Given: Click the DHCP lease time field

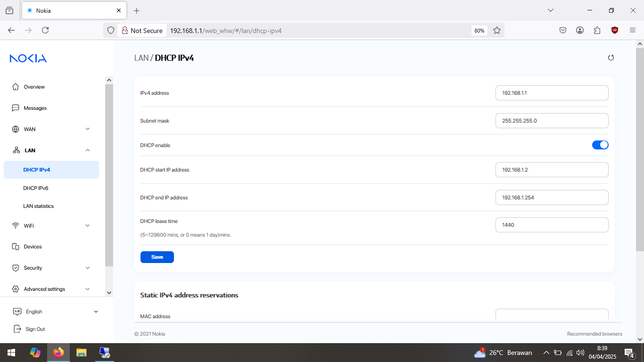Looking at the screenshot, I should [x=552, y=225].
